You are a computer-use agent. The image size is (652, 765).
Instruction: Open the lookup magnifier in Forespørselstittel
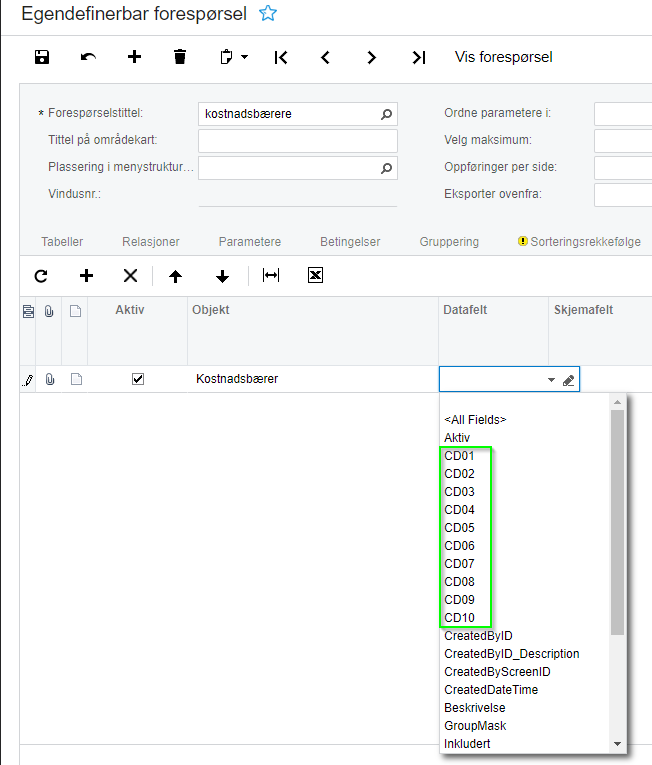[x=386, y=114]
